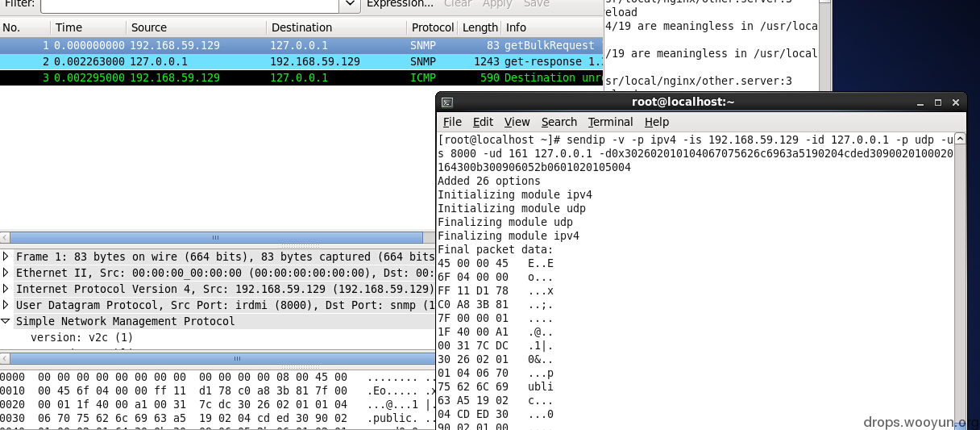Click into the Filter input field

pyautogui.click(x=190, y=4)
